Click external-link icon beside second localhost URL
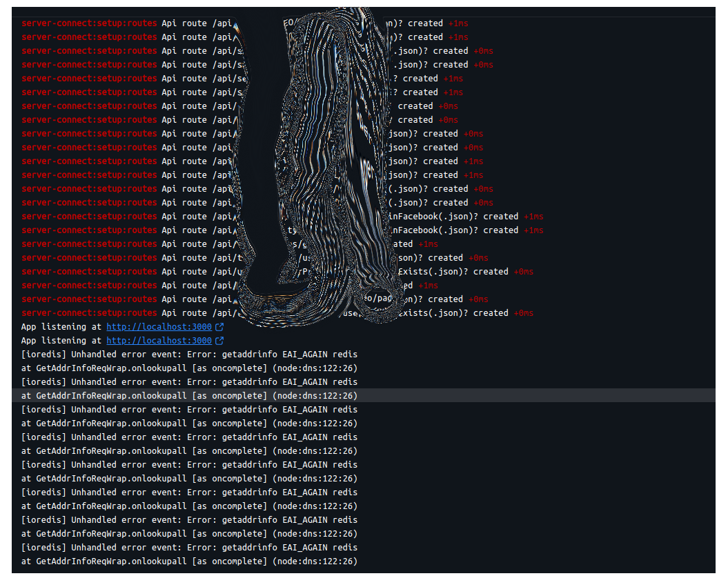The image size is (728, 587). click(219, 341)
